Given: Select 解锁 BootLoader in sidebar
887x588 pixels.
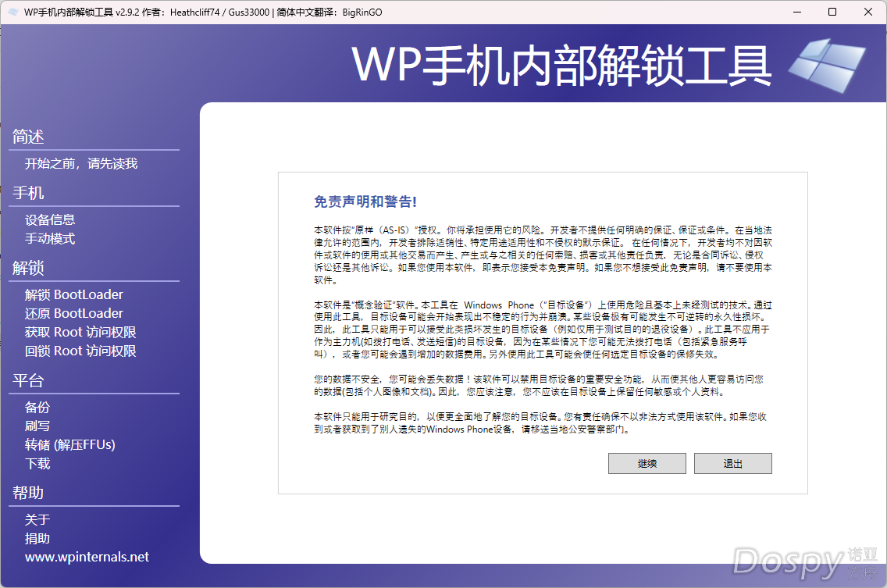Looking at the screenshot, I should [73, 294].
